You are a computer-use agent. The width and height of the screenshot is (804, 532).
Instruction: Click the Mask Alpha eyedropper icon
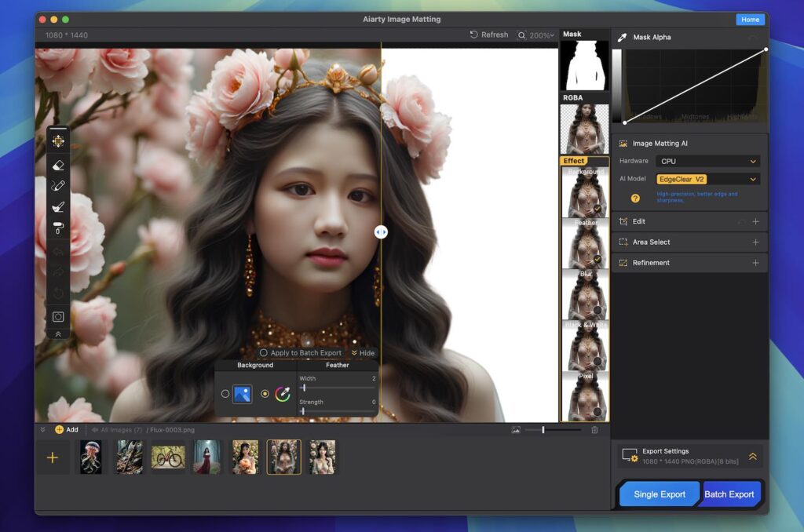click(x=622, y=38)
